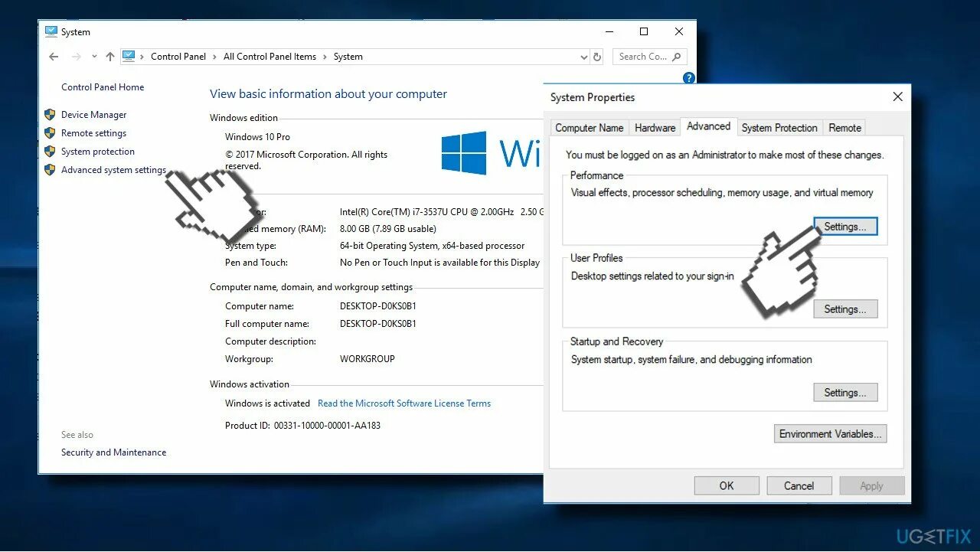Open recent locations dropdown arrow
Viewport: 980px width, 552px height.
[x=94, y=57]
